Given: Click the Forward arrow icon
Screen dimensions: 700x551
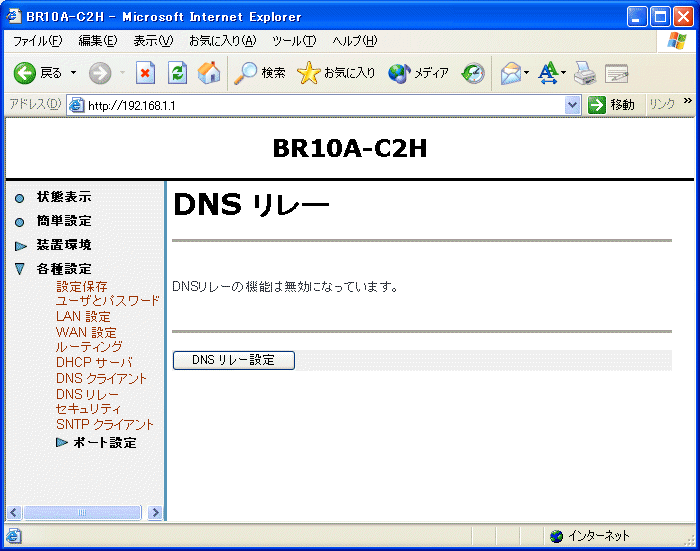Looking at the screenshot, I should (x=100, y=73).
